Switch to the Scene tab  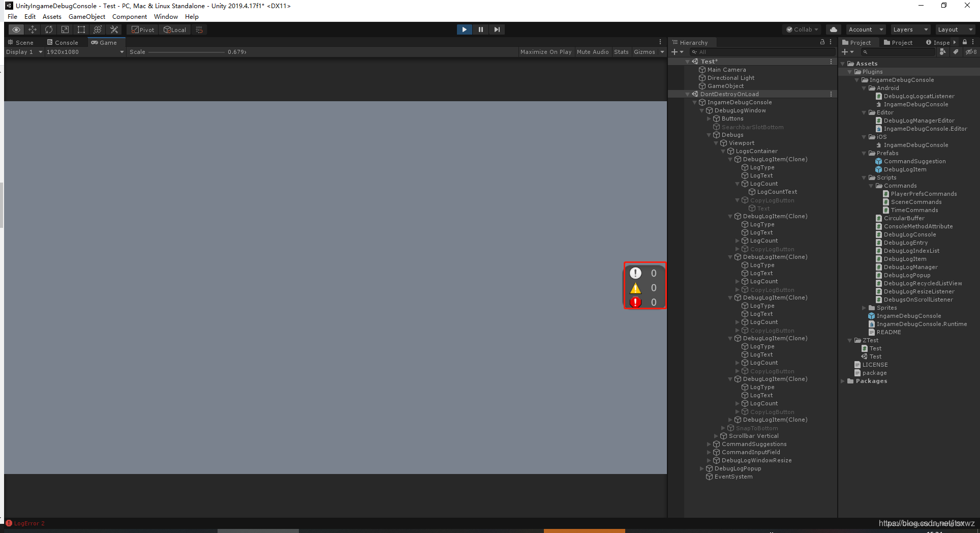coord(21,43)
